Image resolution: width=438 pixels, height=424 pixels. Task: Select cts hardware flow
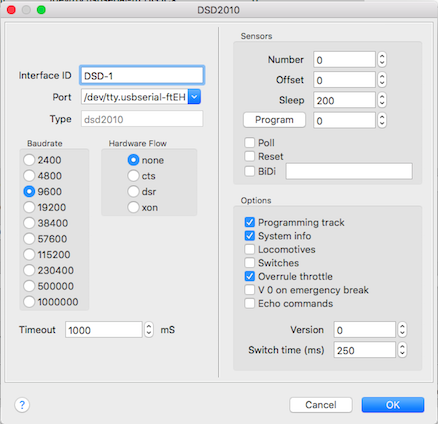point(133,176)
